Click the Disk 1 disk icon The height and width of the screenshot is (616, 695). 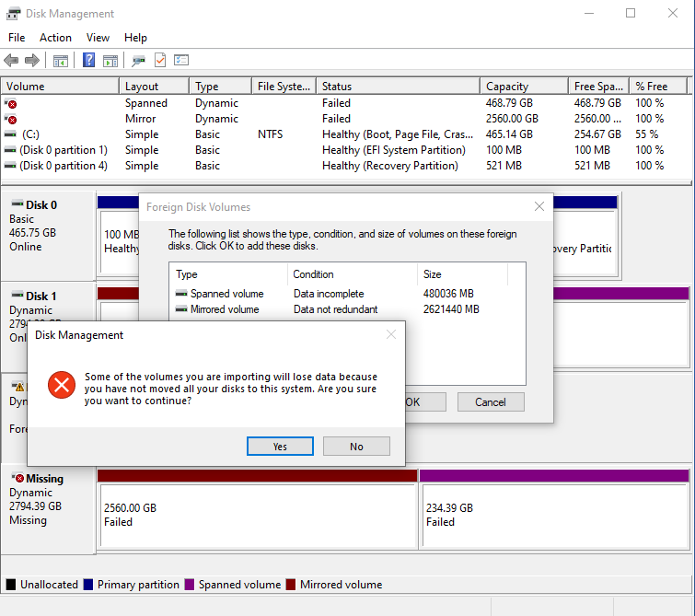[17, 295]
